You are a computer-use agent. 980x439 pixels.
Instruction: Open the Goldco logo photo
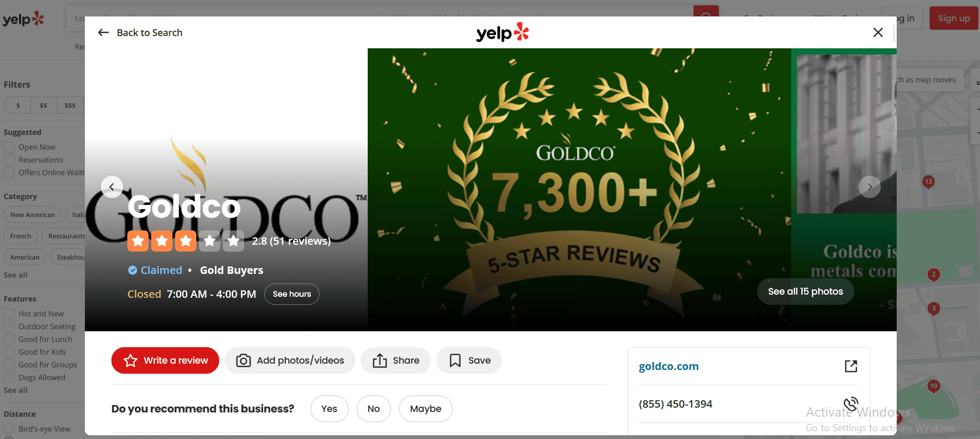[x=226, y=190]
